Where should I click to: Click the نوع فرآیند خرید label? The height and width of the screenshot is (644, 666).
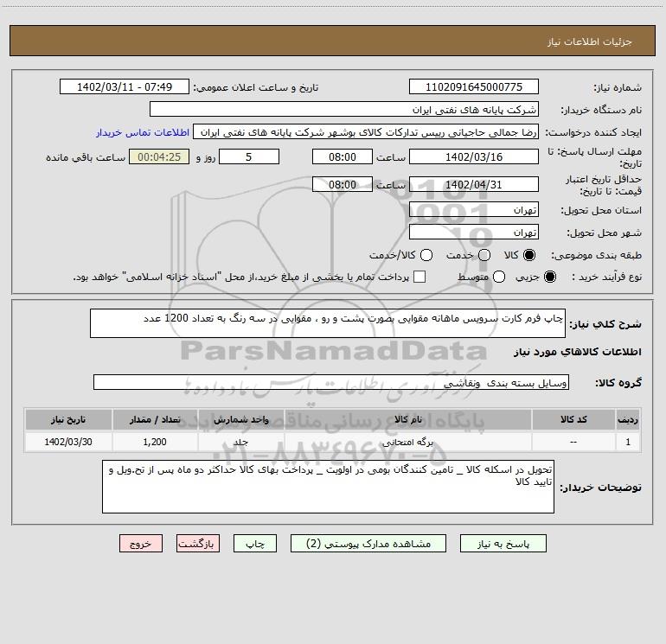(x=606, y=277)
